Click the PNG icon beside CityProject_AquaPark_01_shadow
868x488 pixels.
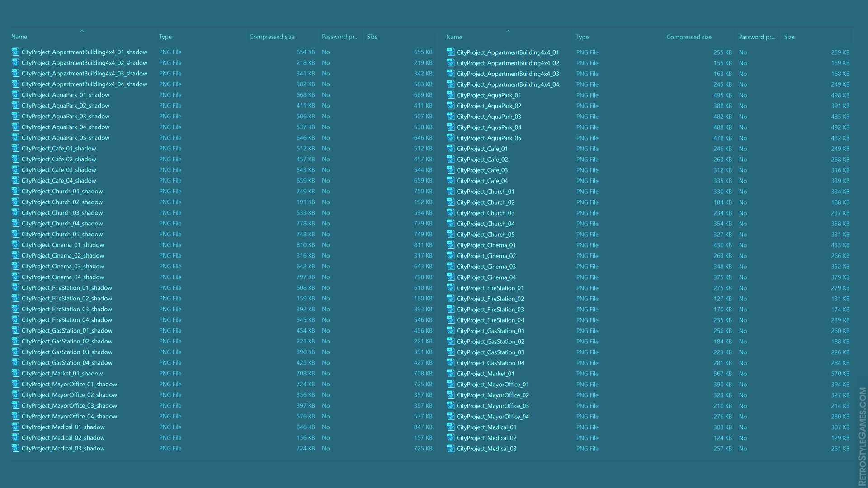pyautogui.click(x=15, y=95)
